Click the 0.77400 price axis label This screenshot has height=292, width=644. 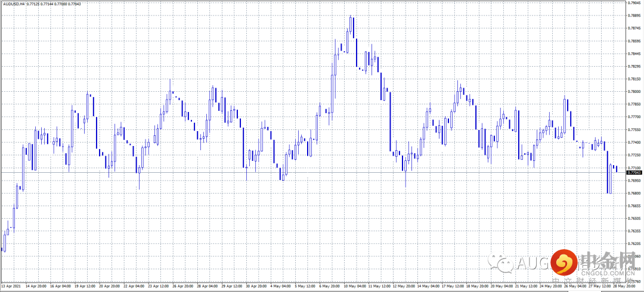[x=635, y=142]
